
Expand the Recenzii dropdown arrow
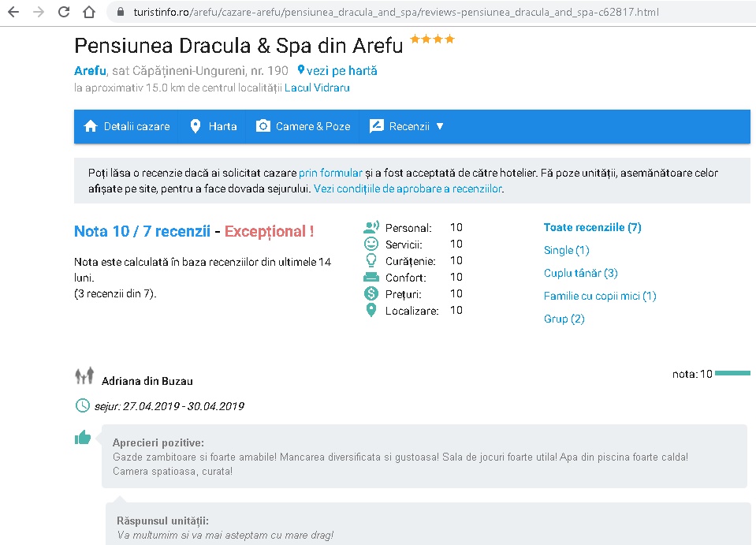point(440,126)
